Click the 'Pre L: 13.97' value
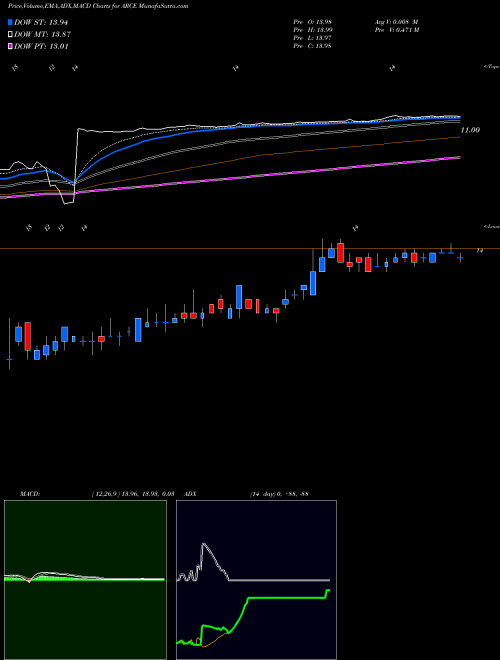The height and width of the screenshot is (660, 500). click(312, 38)
